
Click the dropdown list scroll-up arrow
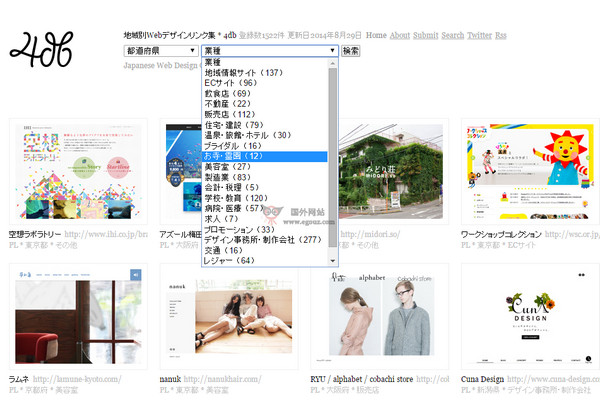(x=333, y=63)
